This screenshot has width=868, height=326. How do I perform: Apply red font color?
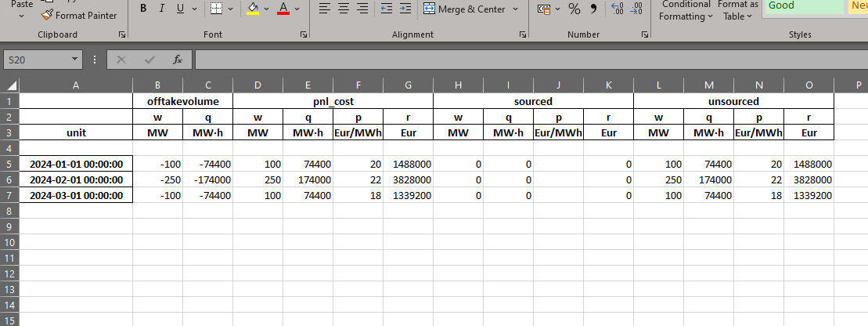[283, 9]
